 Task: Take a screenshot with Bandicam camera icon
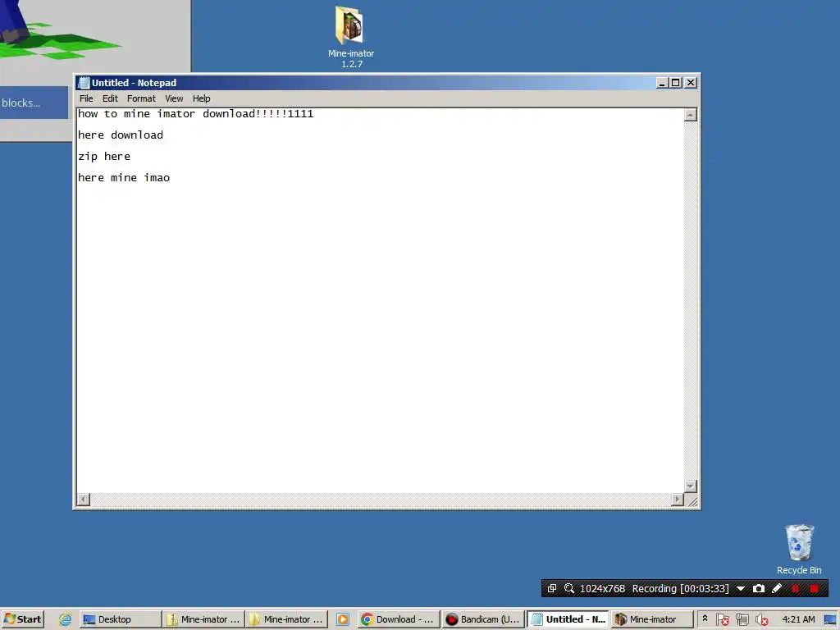pos(759,588)
